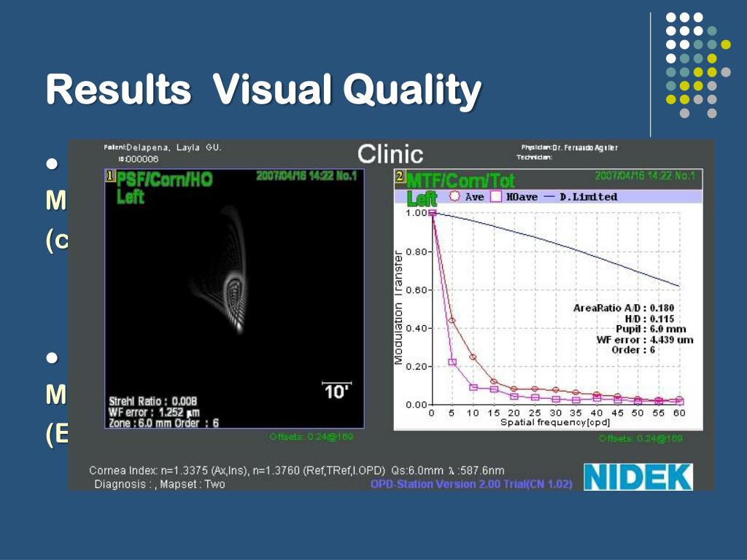Image resolution: width=747 pixels, height=560 pixels.
Task: Click the 'AreaRatio A/D : 0.180' value
Action: pos(624,308)
